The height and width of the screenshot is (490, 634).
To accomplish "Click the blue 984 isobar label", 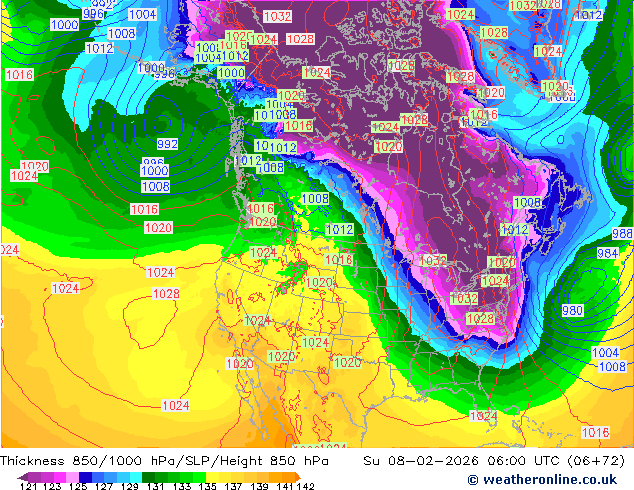I will pos(608,253).
